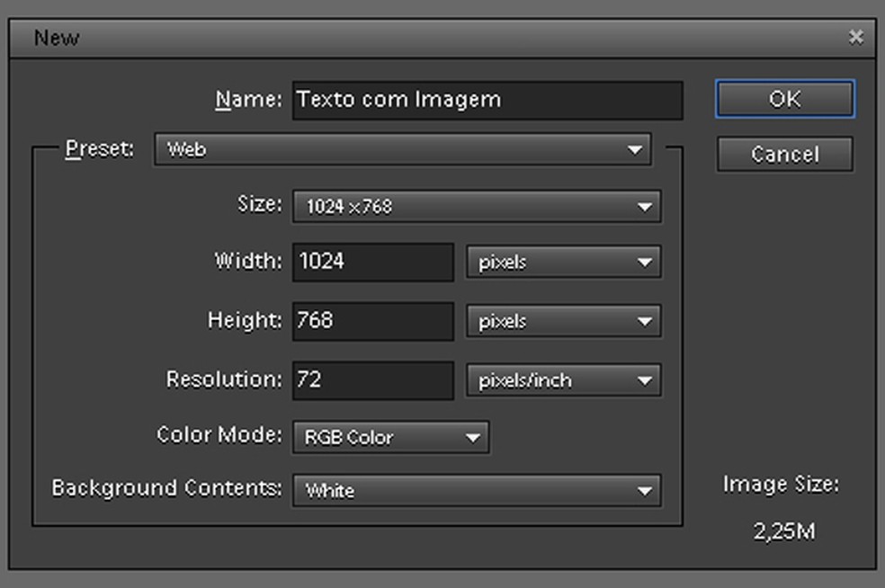Click the Size dropdown arrow
Viewport: 885px width, 588px height.
pyautogui.click(x=645, y=207)
